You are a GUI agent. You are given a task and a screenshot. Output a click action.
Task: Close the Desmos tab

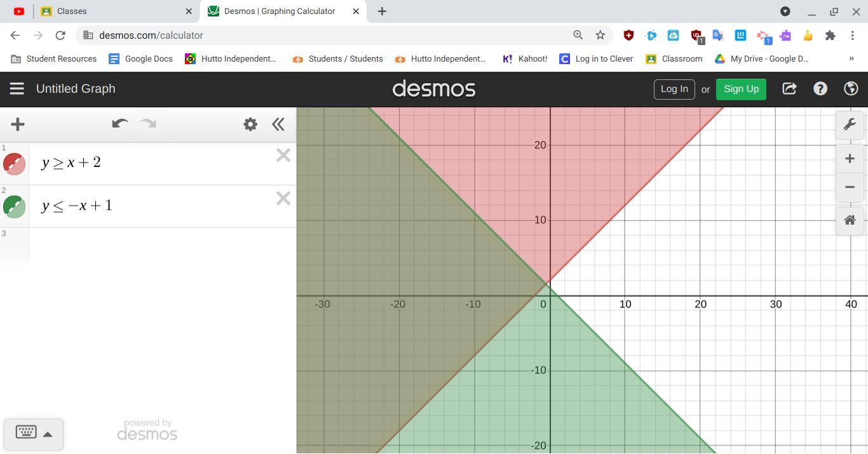(x=356, y=11)
